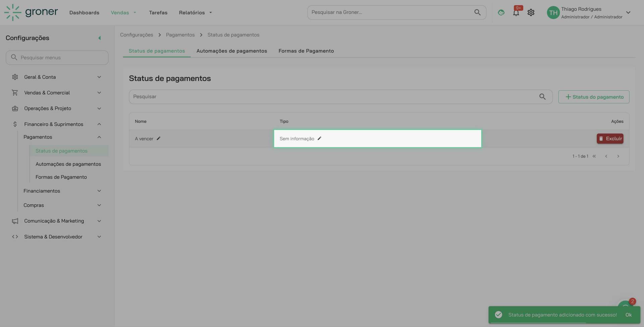Click the Groner logo
Viewport: 644px width, 327px height.
coord(31,12)
